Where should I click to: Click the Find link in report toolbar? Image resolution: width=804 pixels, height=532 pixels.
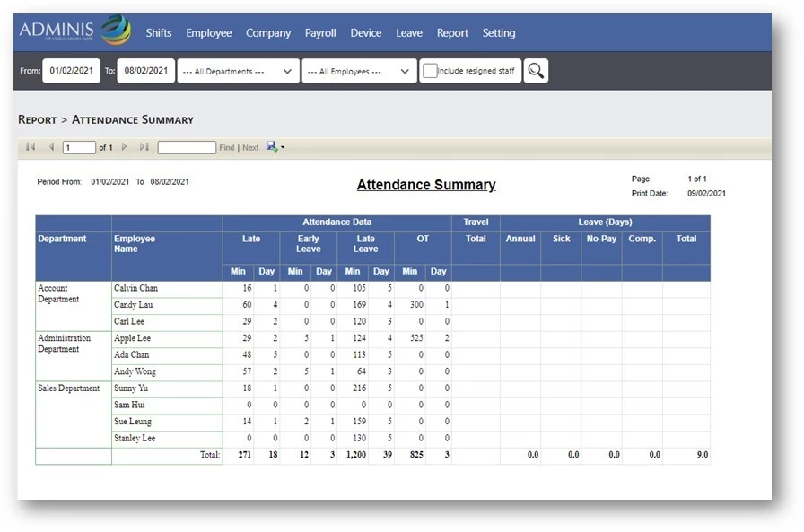pyautogui.click(x=227, y=148)
